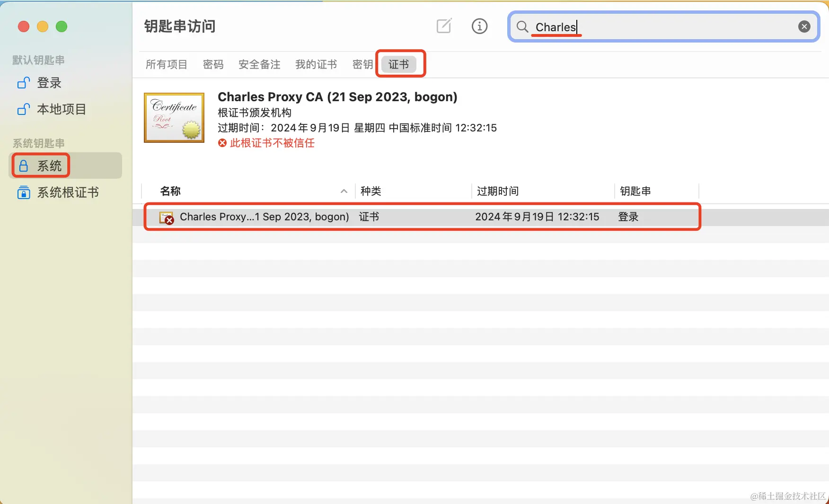Click the icon beside 系统根证书
The width and height of the screenshot is (829, 504).
click(x=24, y=192)
